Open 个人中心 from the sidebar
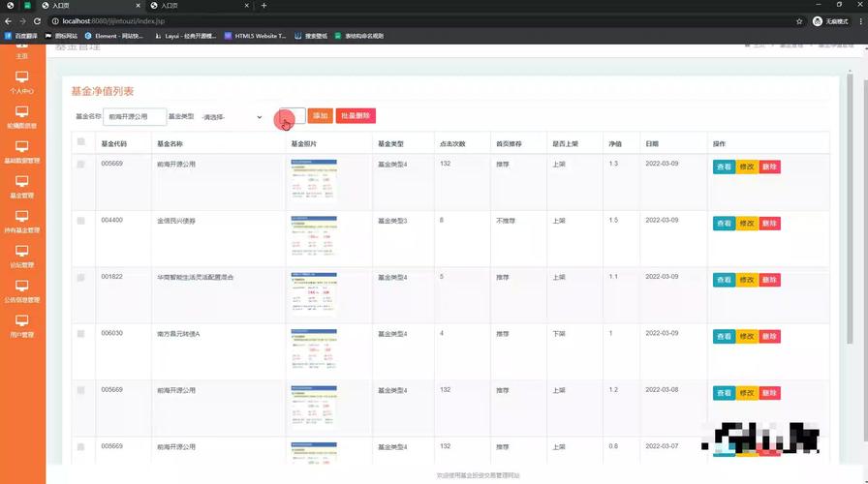The image size is (868, 484). [21, 81]
